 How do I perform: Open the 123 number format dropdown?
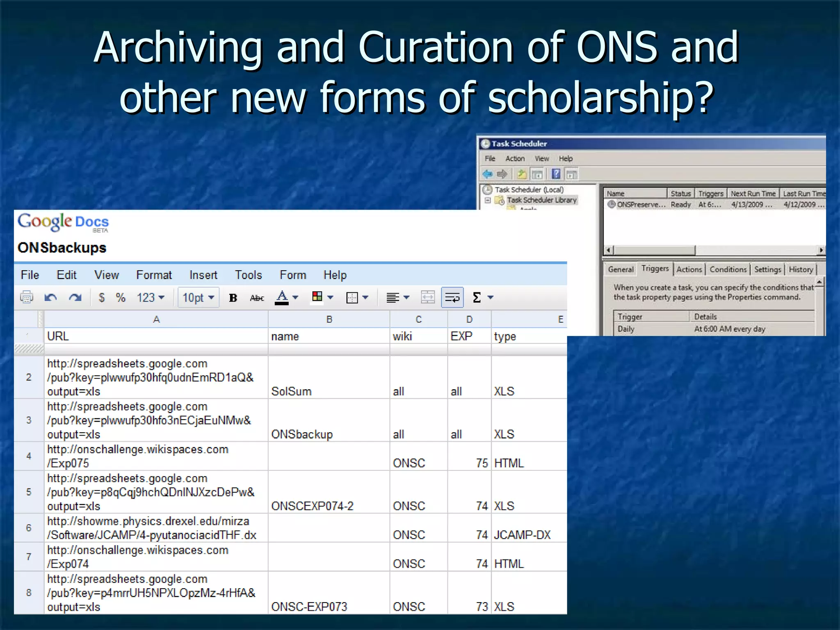[151, 297]
